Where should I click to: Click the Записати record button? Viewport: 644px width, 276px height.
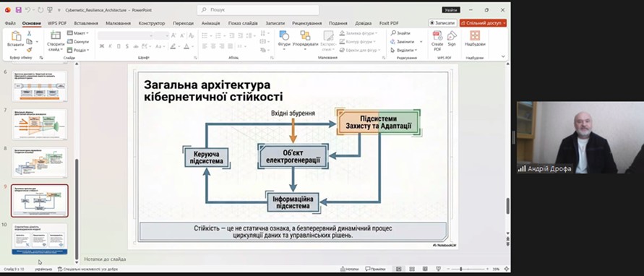442,23
